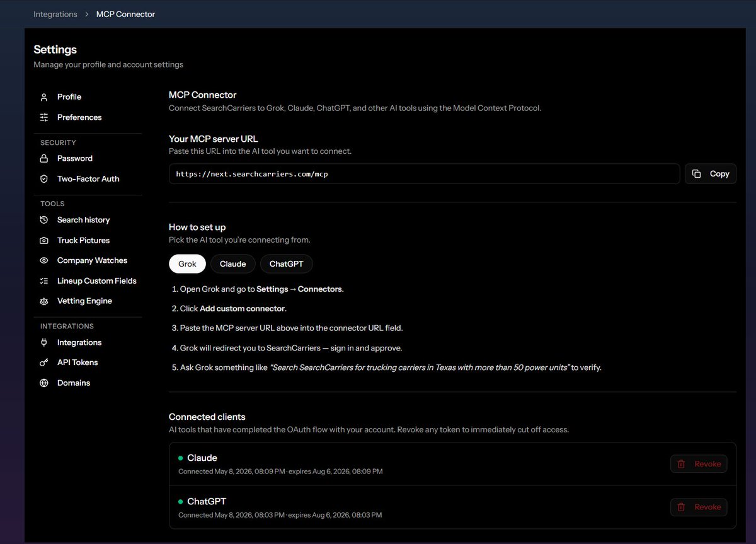Click the trash icon in ChatGPT row
This screenshot has width=756, height=544.
click(x=681, y=507)
